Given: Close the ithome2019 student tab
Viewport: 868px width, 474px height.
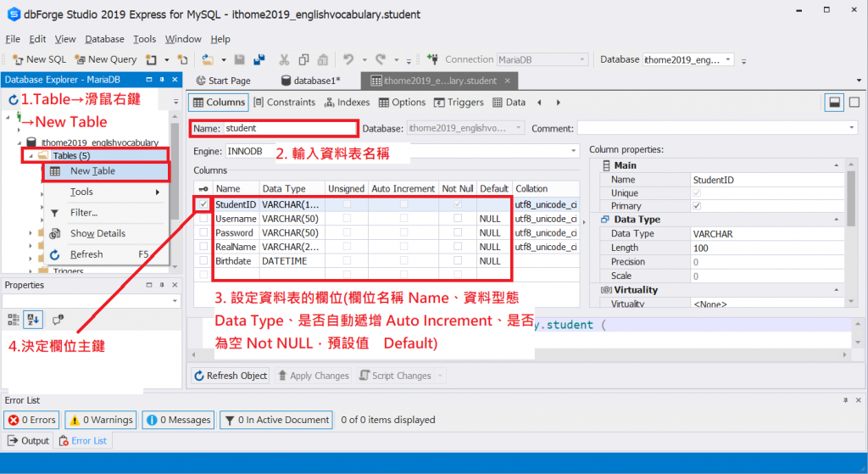Looking at the screenshot, I should [x=507, y=81].
